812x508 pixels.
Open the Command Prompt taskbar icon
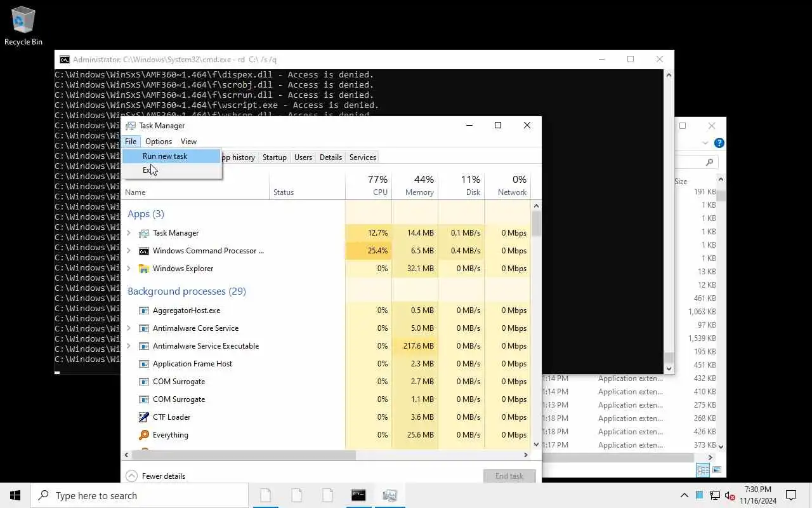click(358, 495)
